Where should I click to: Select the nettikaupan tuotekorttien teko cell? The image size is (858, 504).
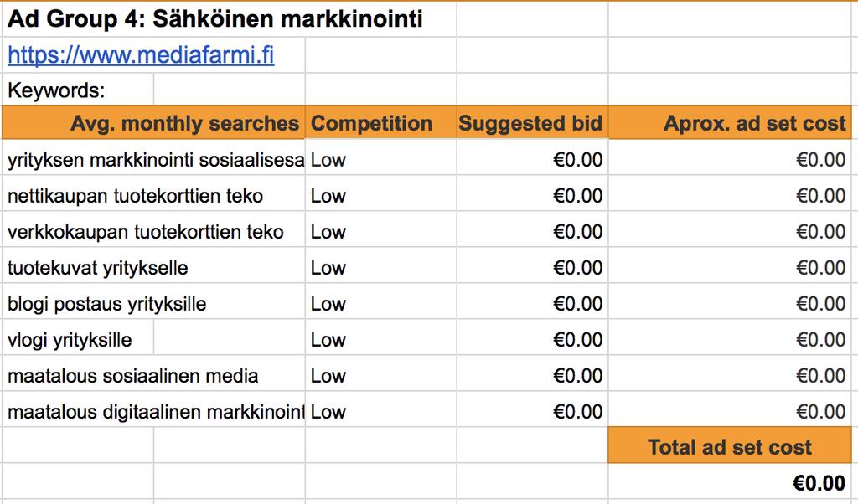coord(154,196)
